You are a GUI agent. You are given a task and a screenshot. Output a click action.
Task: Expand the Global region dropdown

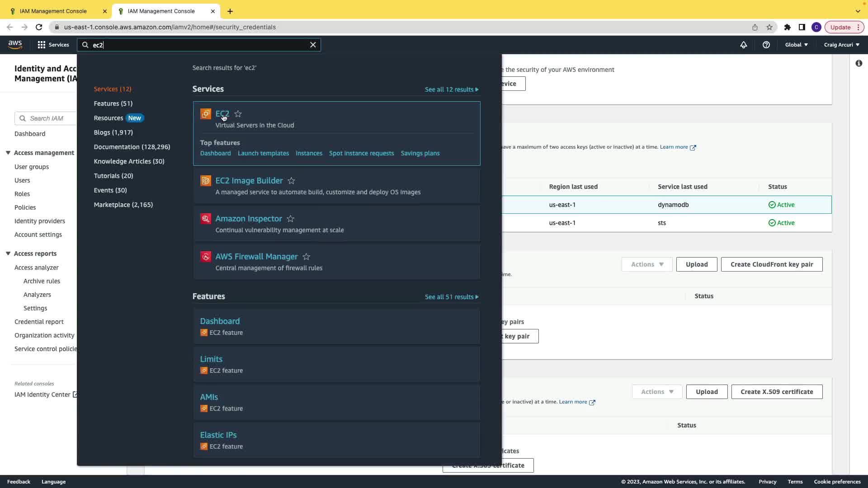point(796,45)
